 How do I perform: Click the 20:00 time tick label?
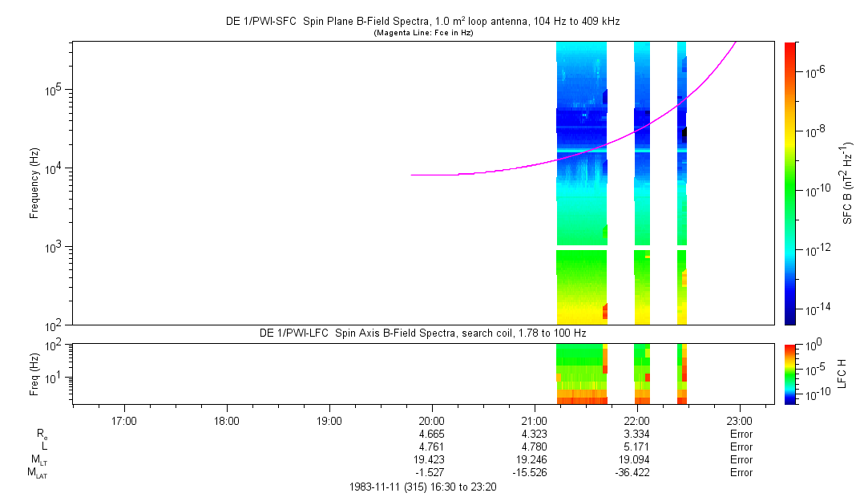(431, 420)
